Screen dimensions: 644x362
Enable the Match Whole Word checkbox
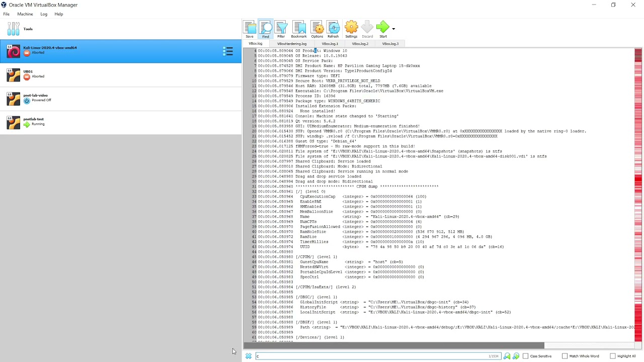point(565,356)
